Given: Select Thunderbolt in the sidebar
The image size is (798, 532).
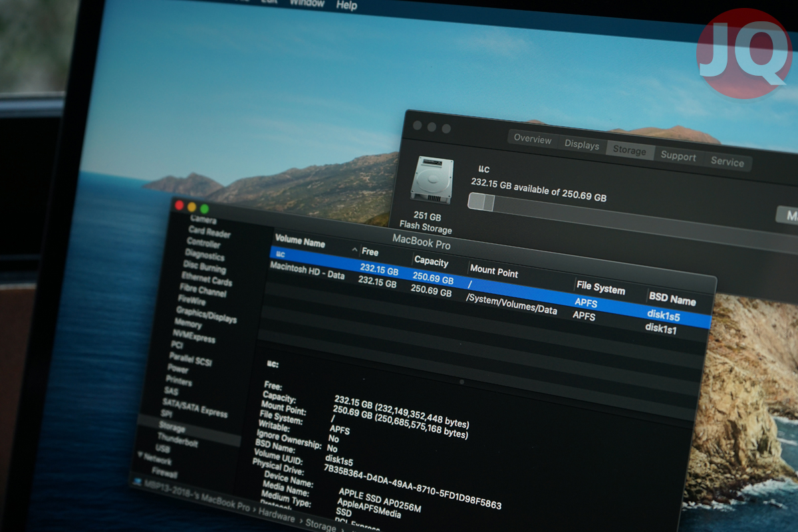Looking at the screenshot, I should click(x=178, y=440).
